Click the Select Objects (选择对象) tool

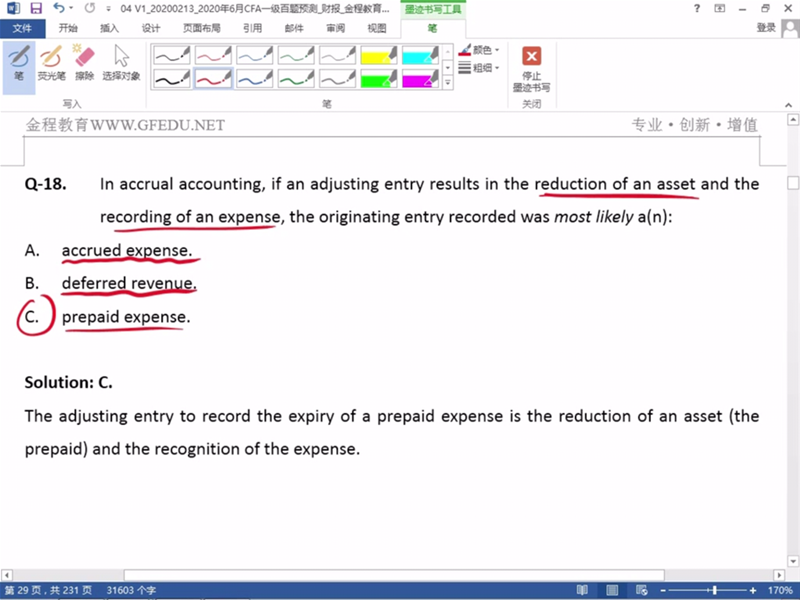pyautogui.click(x=121, y=62)
